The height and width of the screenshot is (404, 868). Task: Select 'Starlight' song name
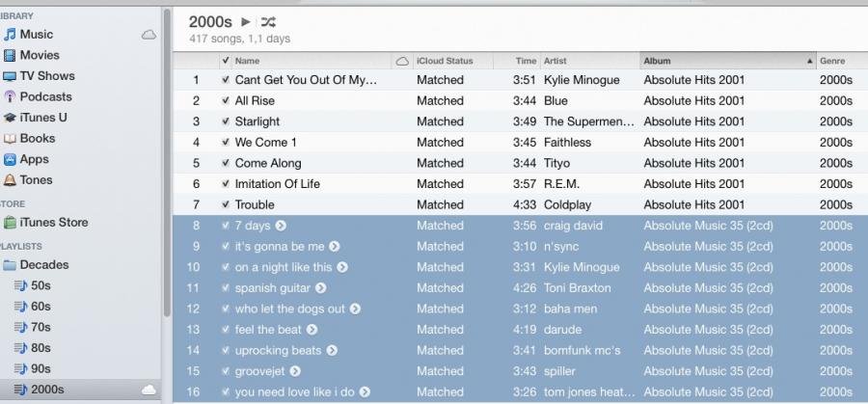(258, 121)
